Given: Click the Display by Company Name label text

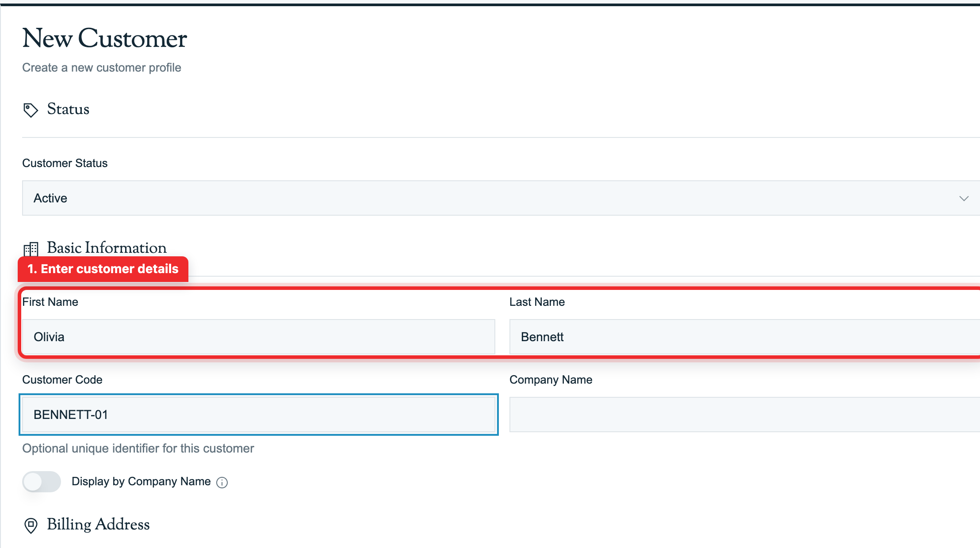Looking at the screenshot, I should [141, 481].
